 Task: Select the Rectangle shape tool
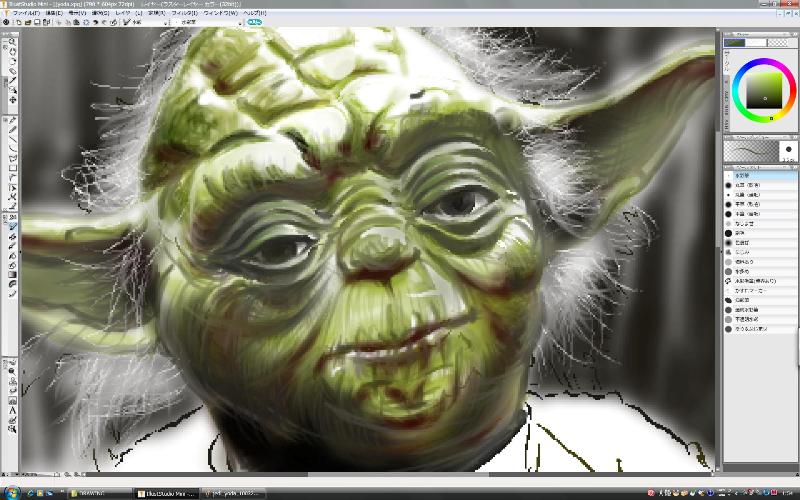(x=12, y=168)
